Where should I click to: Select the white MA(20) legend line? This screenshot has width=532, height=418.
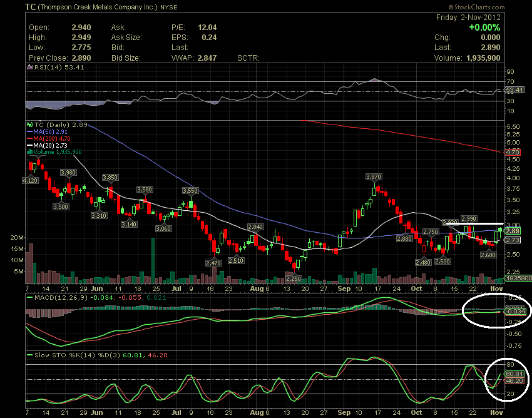point(30,145)
